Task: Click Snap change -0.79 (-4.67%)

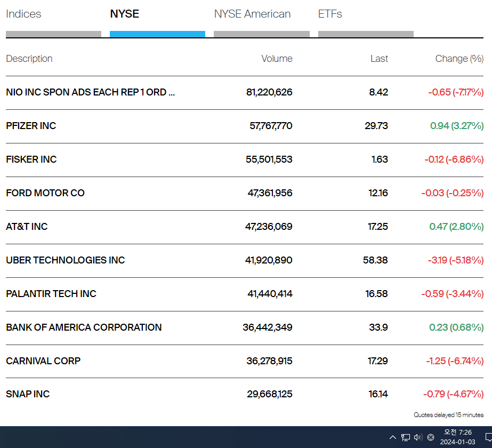Action: (453, 394)
